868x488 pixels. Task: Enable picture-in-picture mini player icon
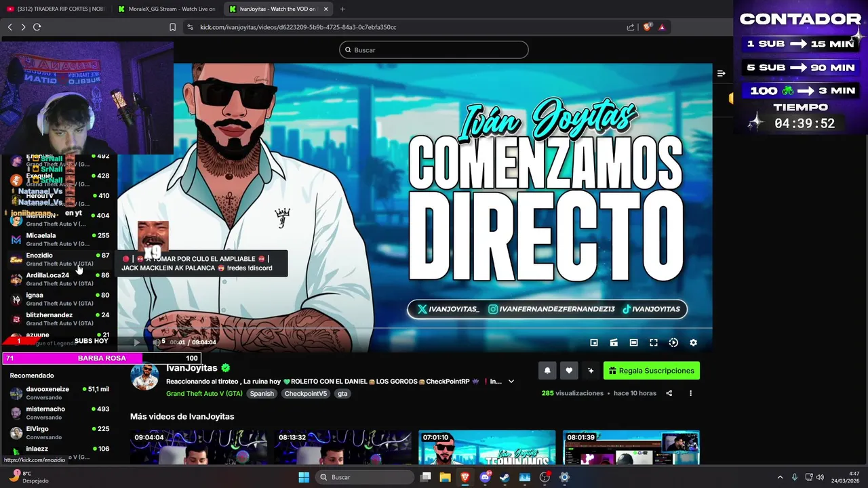594,342
